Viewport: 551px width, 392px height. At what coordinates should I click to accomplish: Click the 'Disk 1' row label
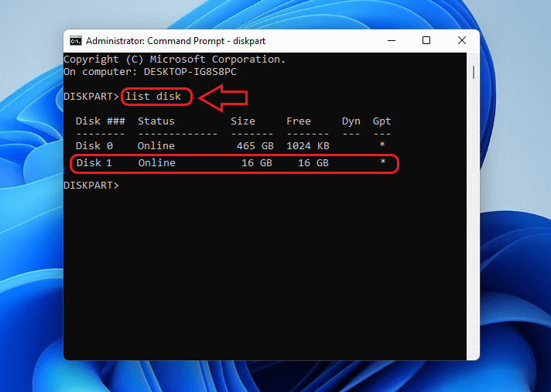click(94, 163)
